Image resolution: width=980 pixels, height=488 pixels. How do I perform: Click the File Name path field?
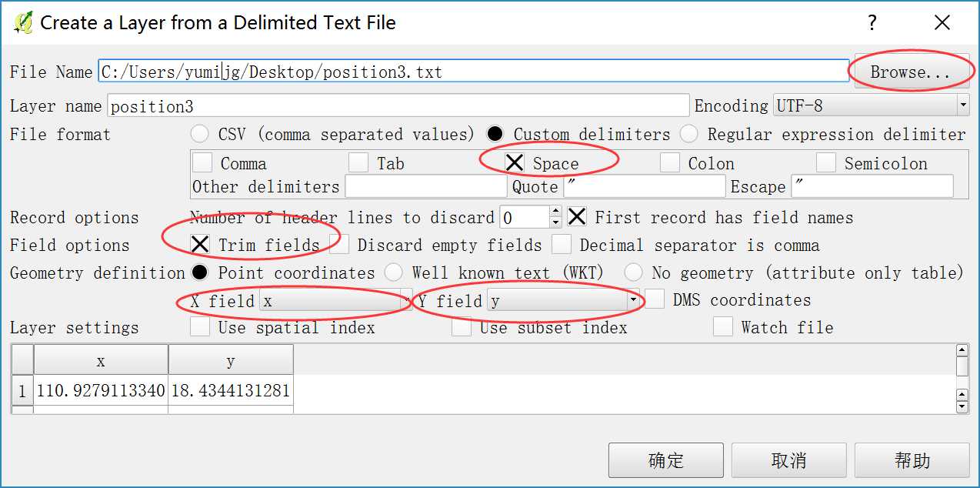473,72
